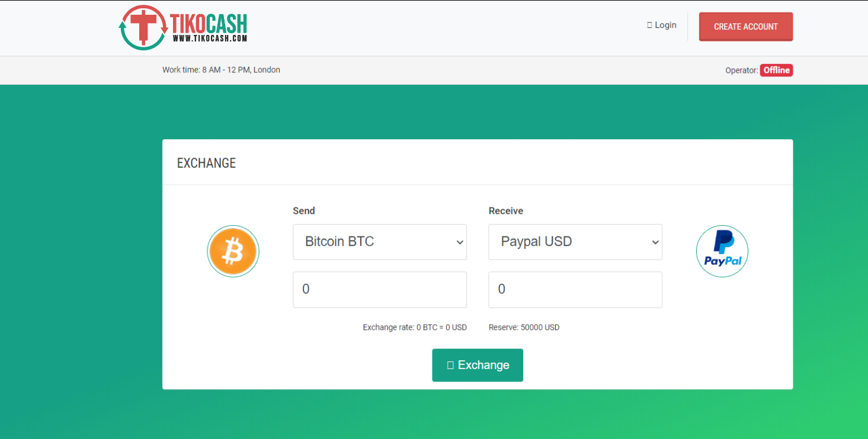Click the green Exchange button

point(478,365)
